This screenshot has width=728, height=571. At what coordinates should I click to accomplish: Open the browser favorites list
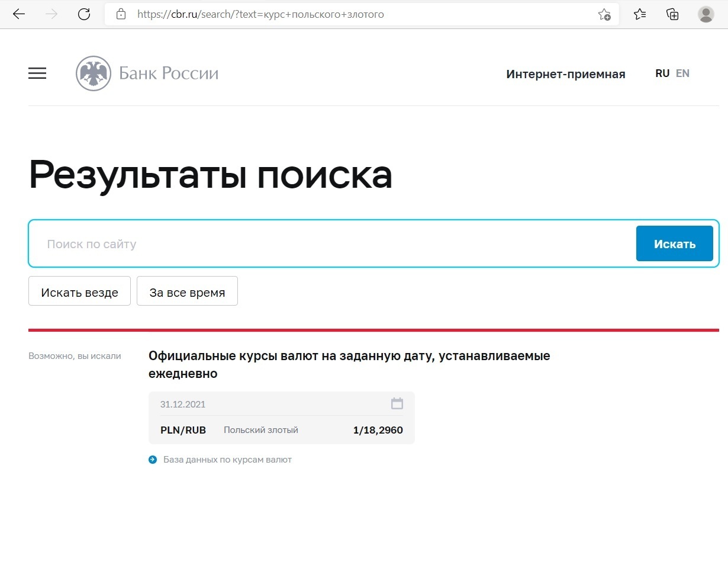(640, 14)
